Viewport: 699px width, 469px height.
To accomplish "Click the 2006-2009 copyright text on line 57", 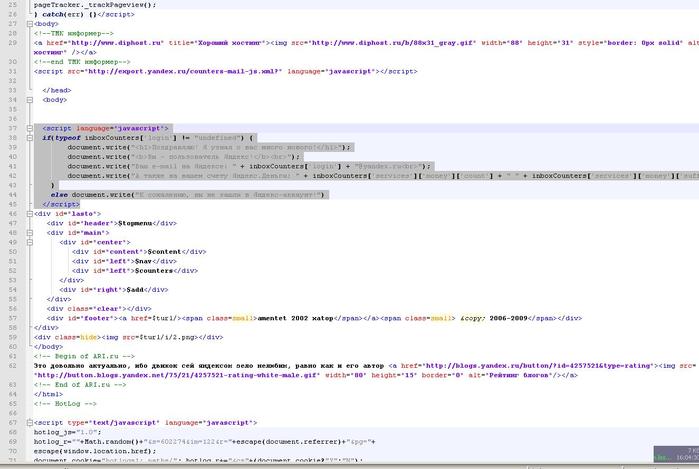I will click(508, 318).
